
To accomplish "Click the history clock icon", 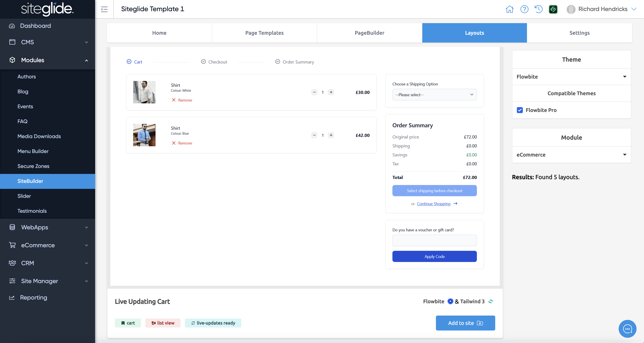I will (538, 9).
